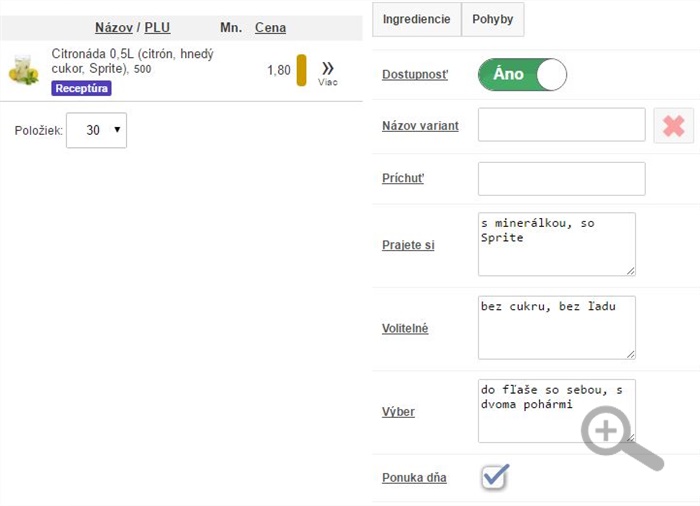Click the red X delete variant icon
The width and height of the screenshot is (700, 506).
click(x=673, y=126)
